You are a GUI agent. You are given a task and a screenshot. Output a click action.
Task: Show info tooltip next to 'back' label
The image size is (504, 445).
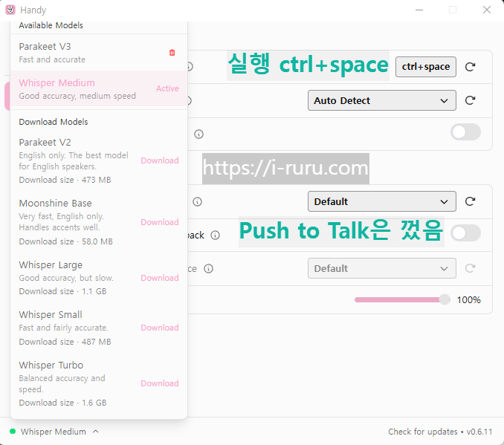[x=215, y=236]
